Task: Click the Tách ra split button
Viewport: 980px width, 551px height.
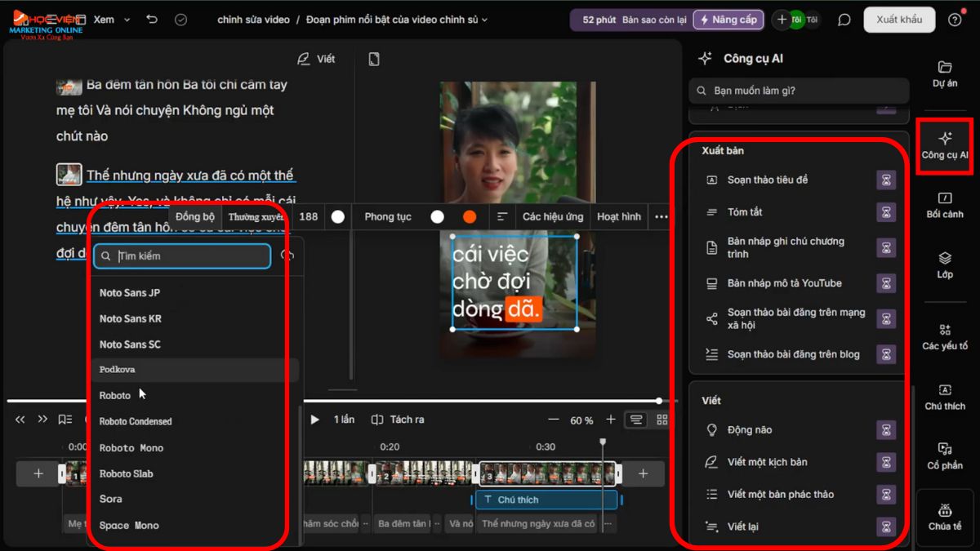Action: [398, 420]
